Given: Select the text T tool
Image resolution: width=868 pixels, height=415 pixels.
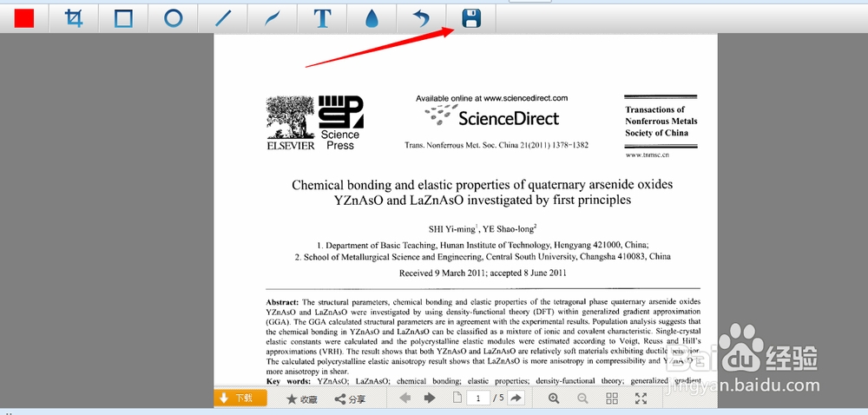Looking at the screenshot, I should 322,18.
